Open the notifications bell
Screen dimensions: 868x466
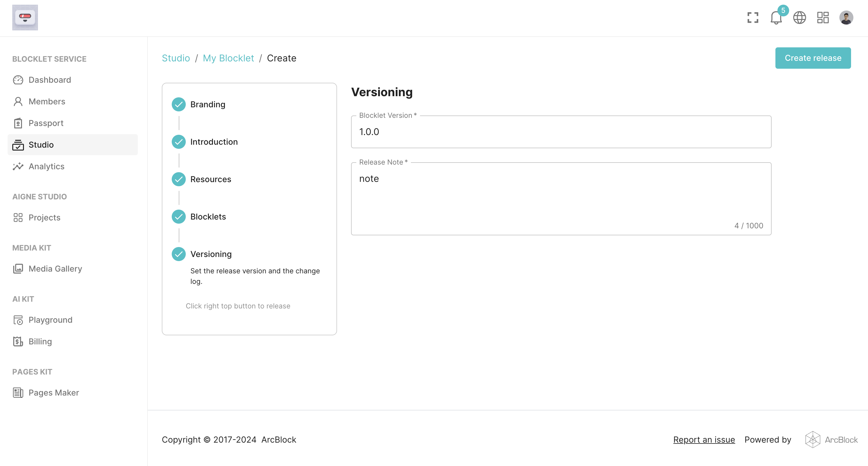[x=776, y=18]
